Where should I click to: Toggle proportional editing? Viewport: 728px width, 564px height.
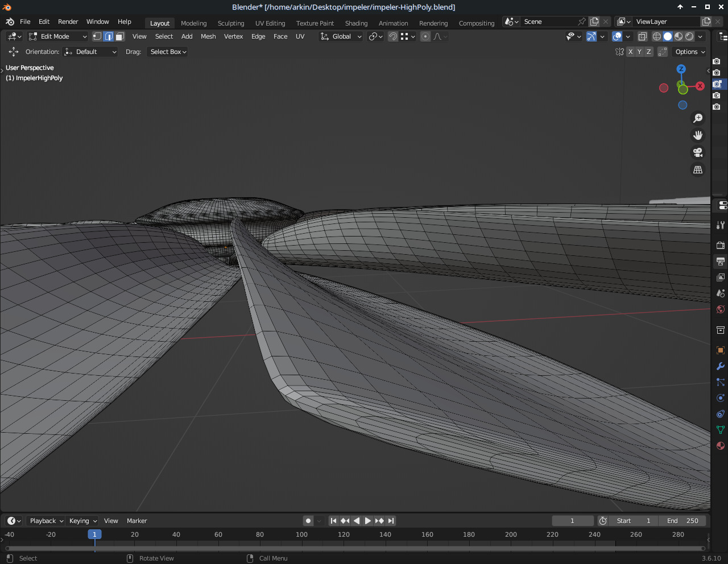point(425,36)
